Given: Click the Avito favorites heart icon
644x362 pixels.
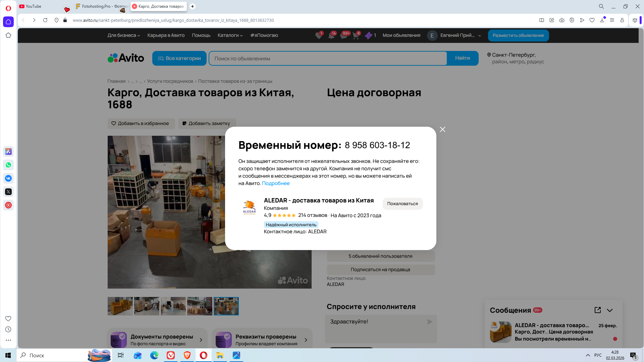Looking at the screenshot, I should coord(318,36).
